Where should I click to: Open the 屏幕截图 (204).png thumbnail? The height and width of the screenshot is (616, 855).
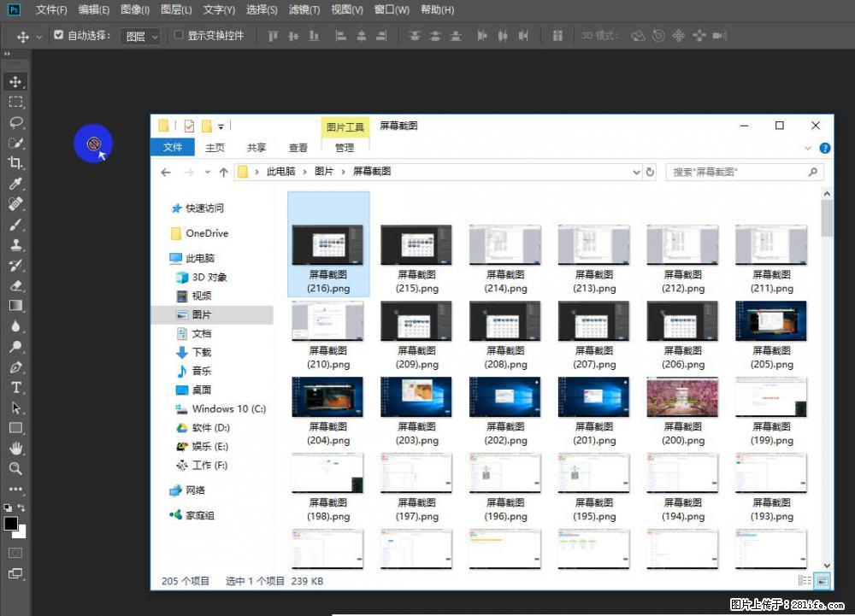click(x=327, y=396)
